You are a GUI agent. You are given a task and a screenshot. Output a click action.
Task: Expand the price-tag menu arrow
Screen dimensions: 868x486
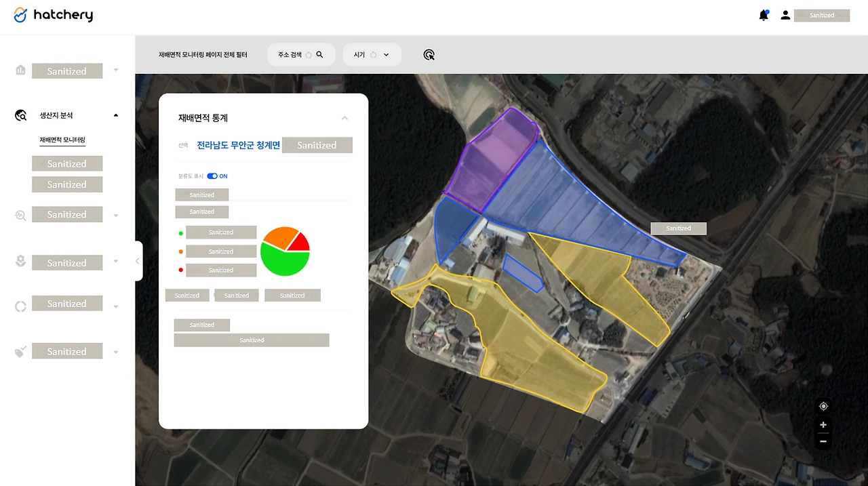click(116, 352)
